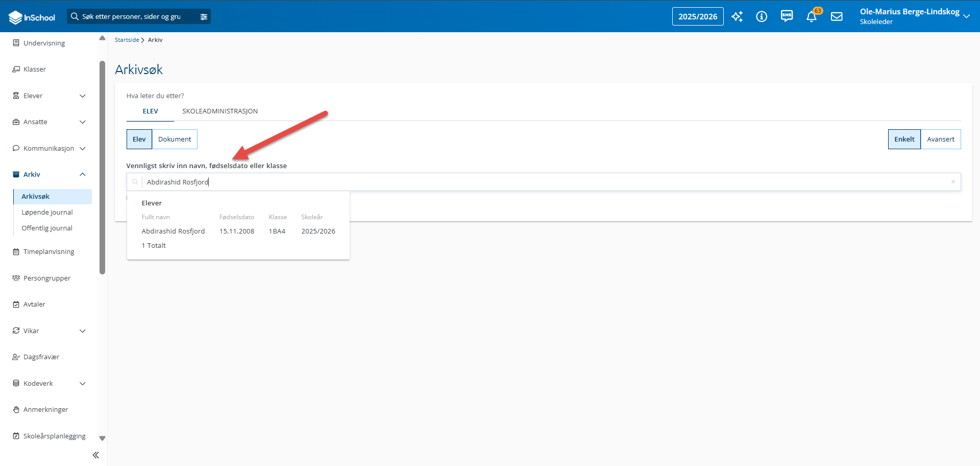Click 2025/2026 value in result row
The width and height of the screenshot is (980, 466).
click(318, 231)
